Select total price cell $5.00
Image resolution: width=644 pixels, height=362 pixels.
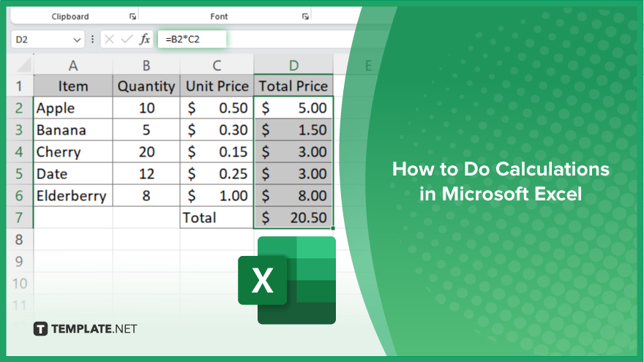pyautogui.click(x=293, y=108)
